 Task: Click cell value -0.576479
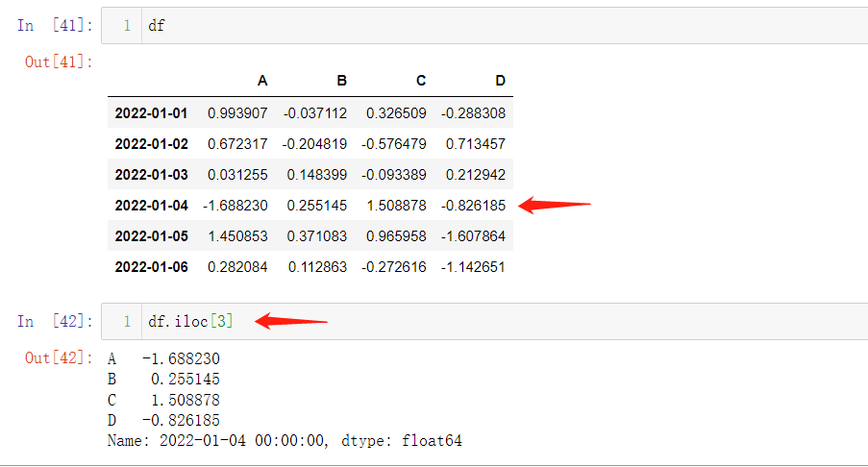pos(393,144)
